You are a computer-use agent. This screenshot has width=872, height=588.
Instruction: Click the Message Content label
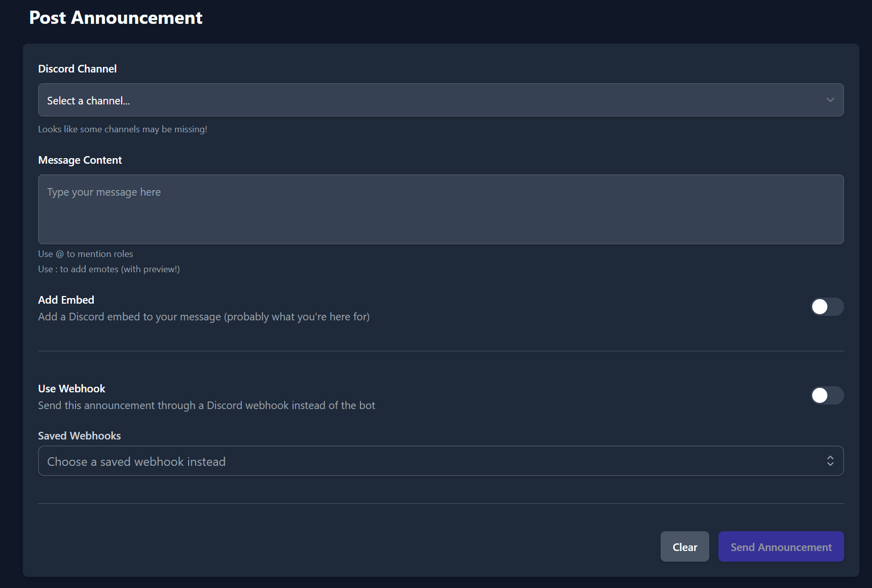80,160
